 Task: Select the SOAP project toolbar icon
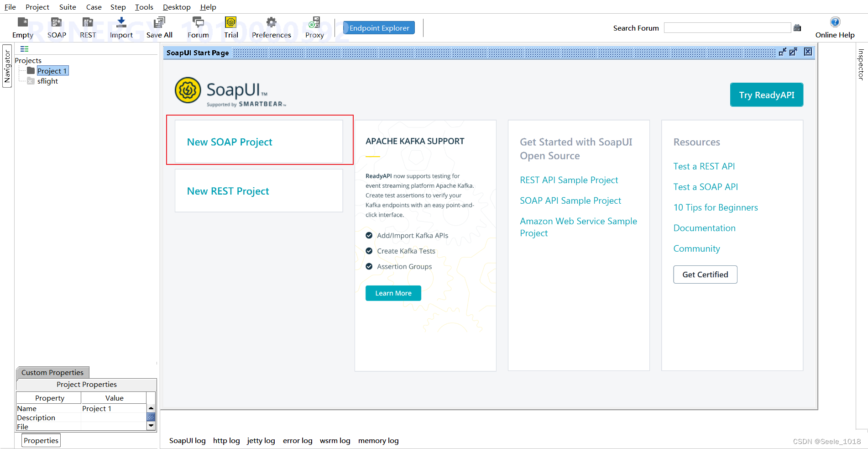[x=57, y=27]
